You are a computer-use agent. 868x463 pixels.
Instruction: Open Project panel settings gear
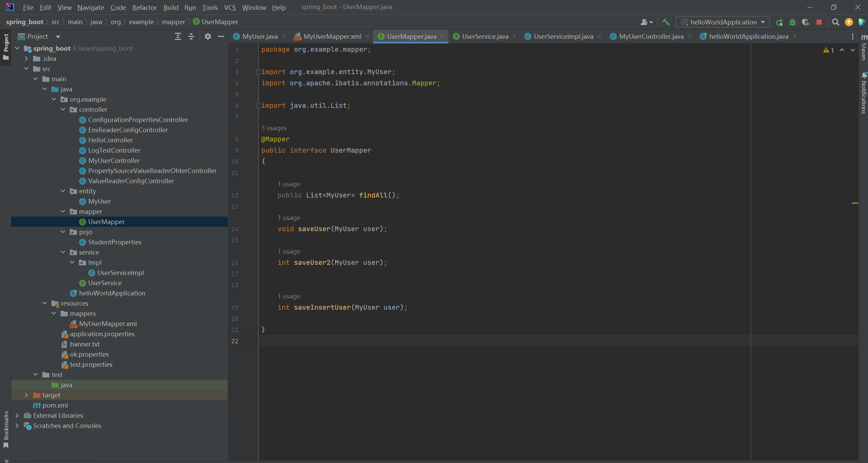pos(208,36)
